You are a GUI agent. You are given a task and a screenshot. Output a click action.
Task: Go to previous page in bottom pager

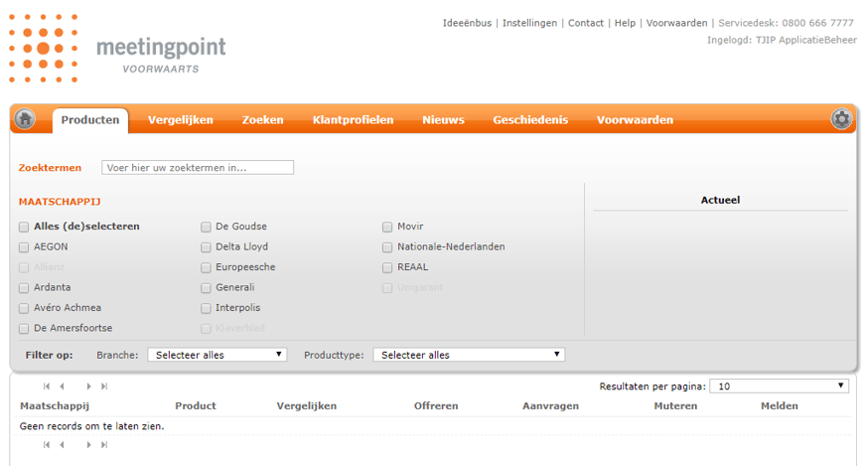click(x=62, y=444)
